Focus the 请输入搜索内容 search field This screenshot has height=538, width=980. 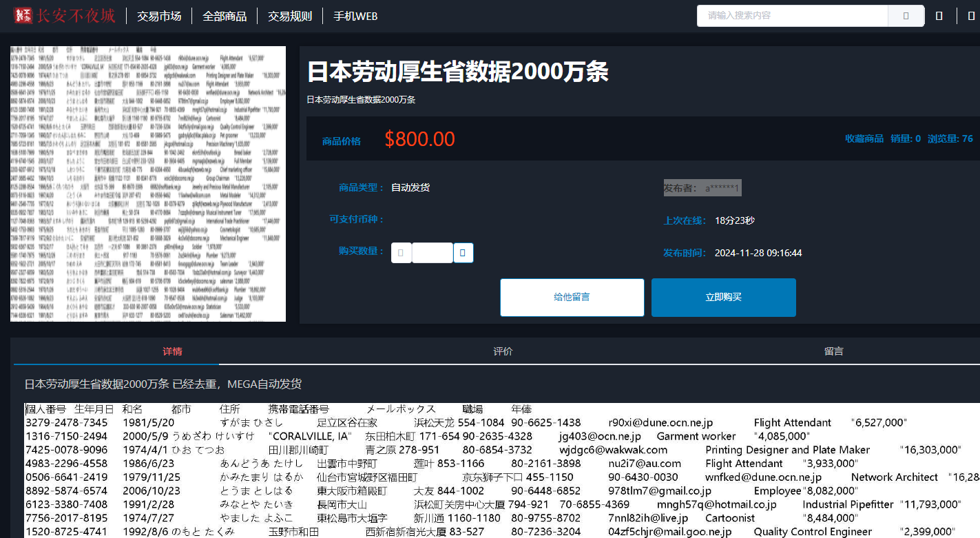tap(793, 16)
